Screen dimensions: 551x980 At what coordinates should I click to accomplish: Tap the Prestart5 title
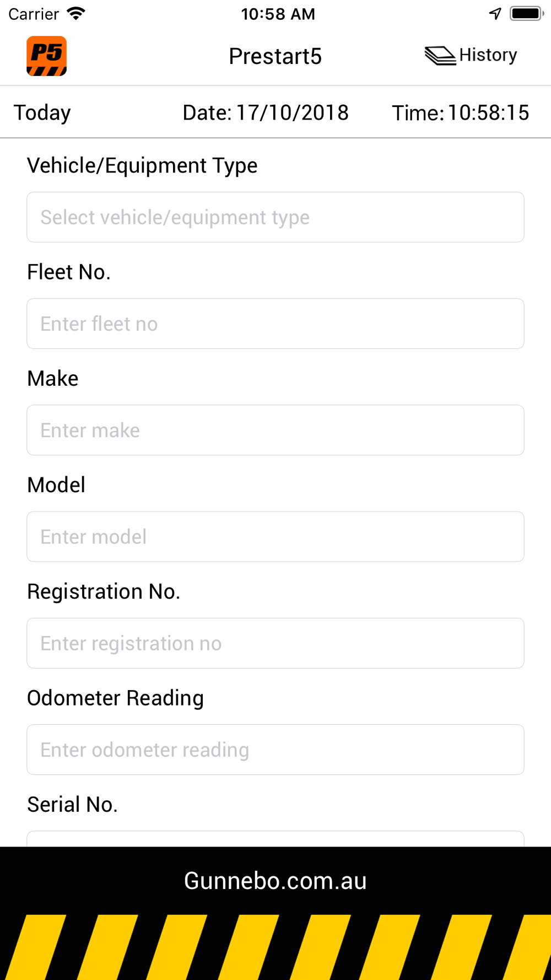click(x=275, y=56)
